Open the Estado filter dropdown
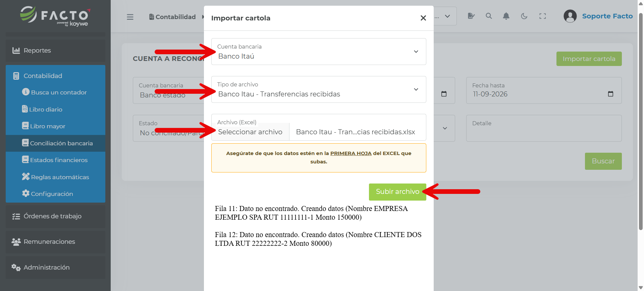 coord(168,128)
